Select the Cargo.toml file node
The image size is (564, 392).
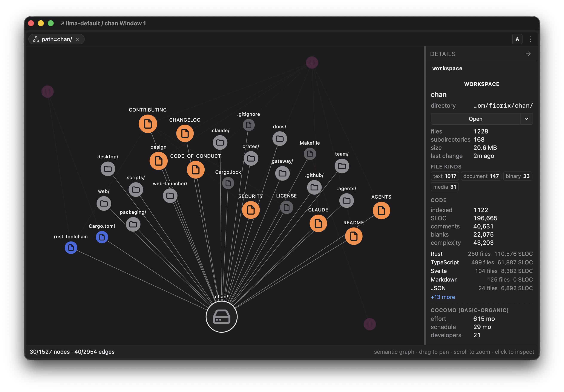[102, 237]
